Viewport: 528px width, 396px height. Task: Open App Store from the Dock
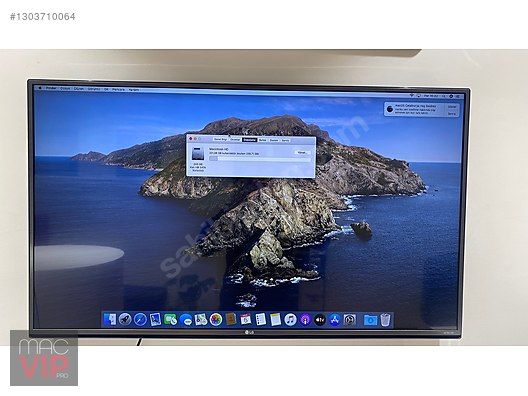[335, 320]
